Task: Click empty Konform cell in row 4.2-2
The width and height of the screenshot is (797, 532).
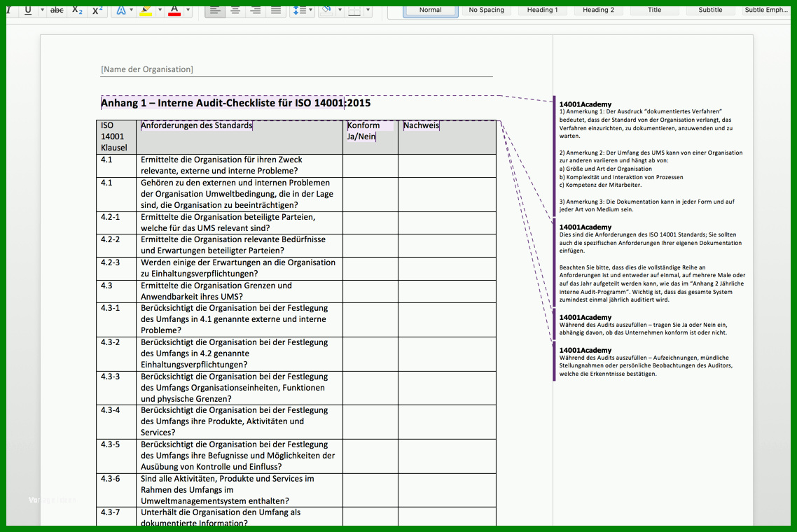Action: 370,246
